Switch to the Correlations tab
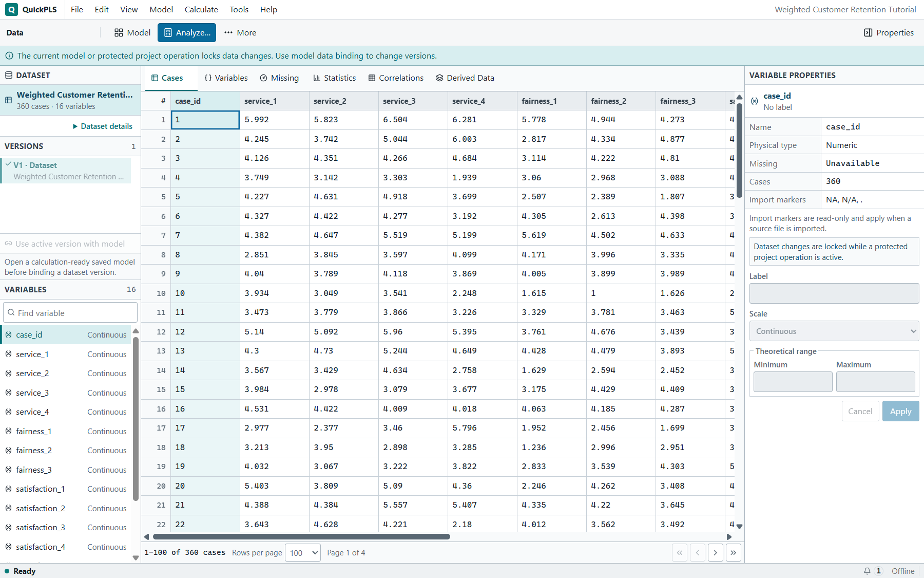The height and width of the screenshot is (578, 924). (396, 78)
